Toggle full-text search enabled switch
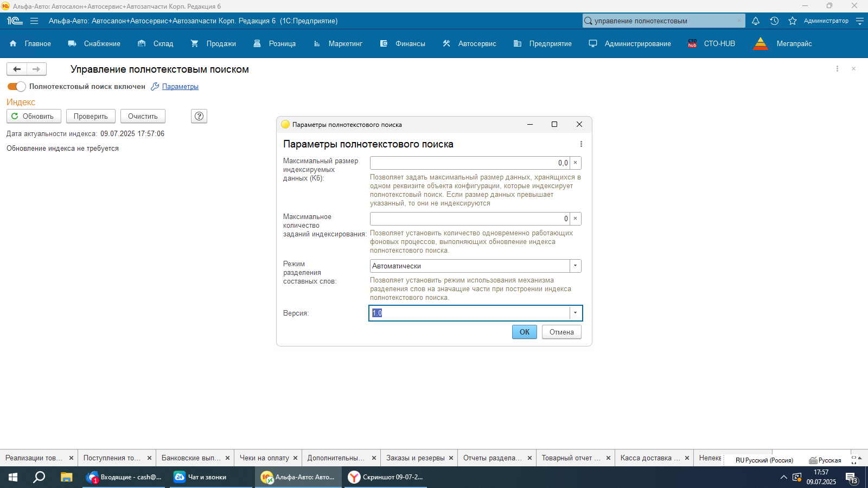The height and width of the screenshot is (488, 868). [x=16, y=86]
